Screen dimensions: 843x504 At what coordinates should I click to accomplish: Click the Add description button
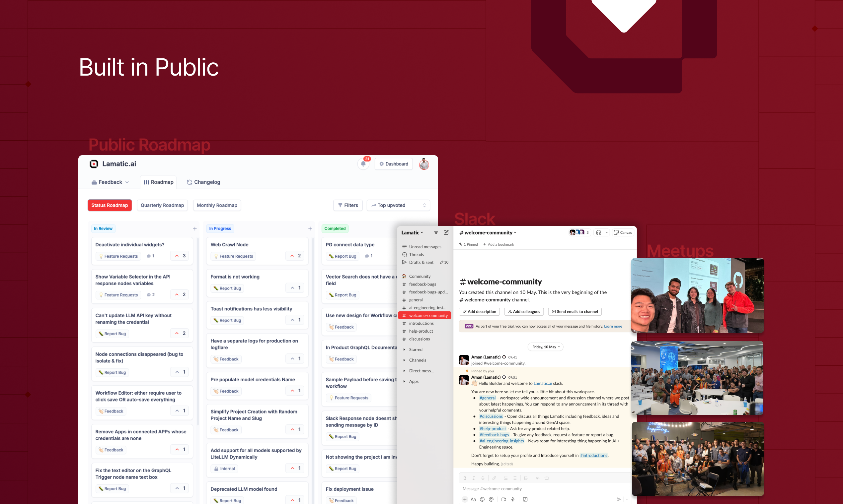pyautogui.click(x=479, y=311)
